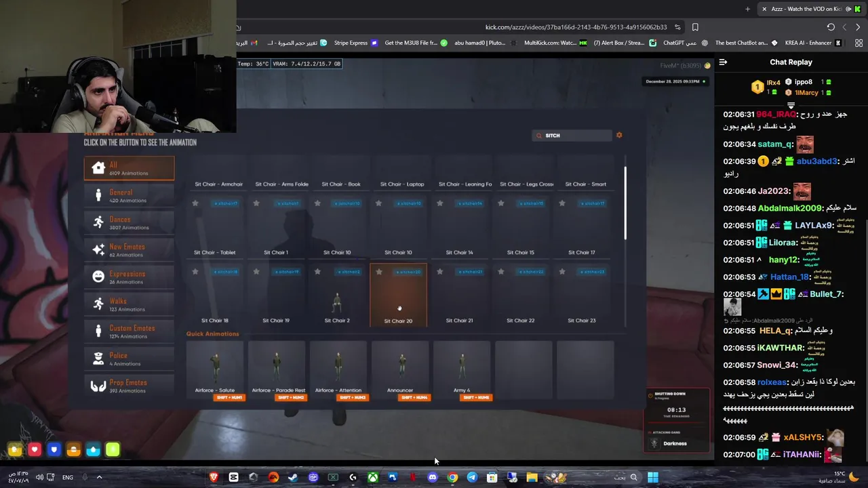Open the MultiKick.com bookmark

pos(555,43)
